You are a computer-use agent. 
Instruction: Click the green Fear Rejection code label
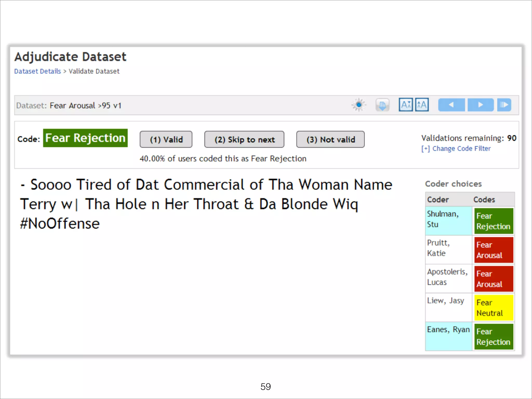(85, 138)
